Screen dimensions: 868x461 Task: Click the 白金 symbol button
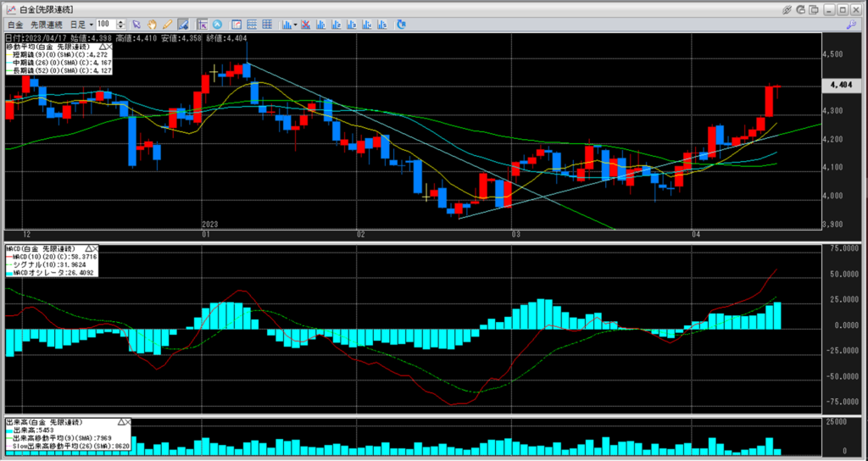[x=15, y=25]
